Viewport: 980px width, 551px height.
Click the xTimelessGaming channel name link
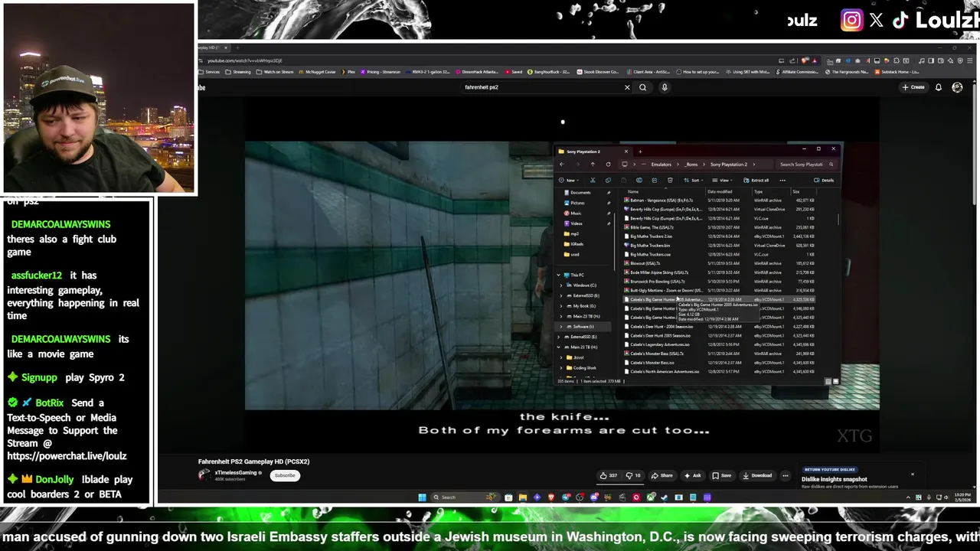tap(236, 473)
